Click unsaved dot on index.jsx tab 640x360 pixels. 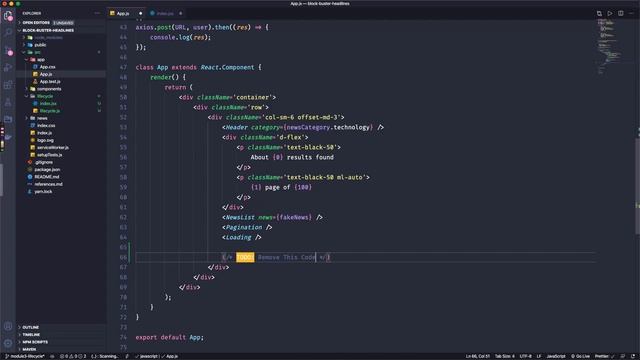click(x=180, y=13)
